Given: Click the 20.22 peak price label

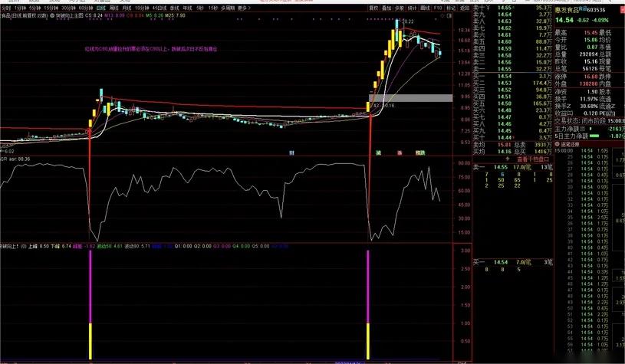Looking at the screenshot, I should tap(408, 21).
